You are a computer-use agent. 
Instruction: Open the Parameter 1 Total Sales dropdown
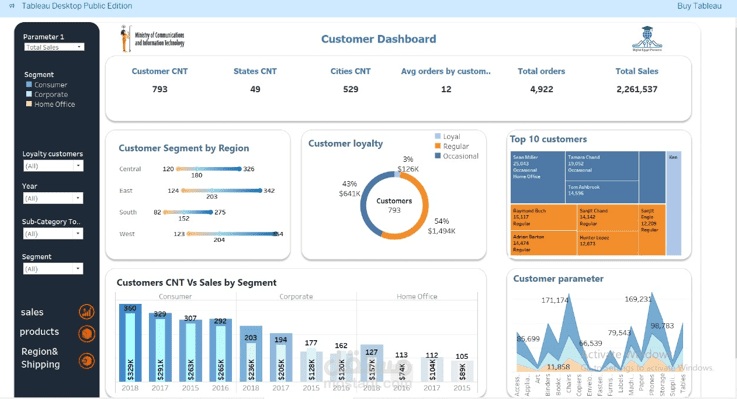point(54,47)
